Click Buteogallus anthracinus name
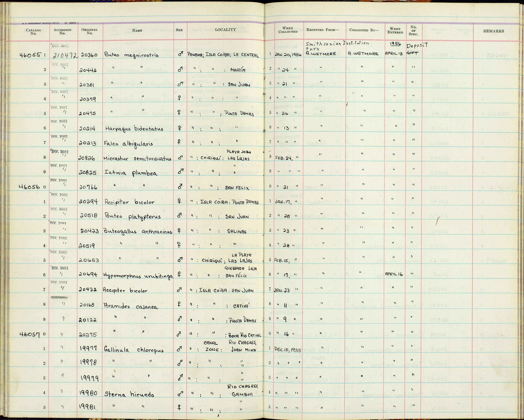Viewport: 524px width, 420px height. pyautogui.click(x=138, y=231)
